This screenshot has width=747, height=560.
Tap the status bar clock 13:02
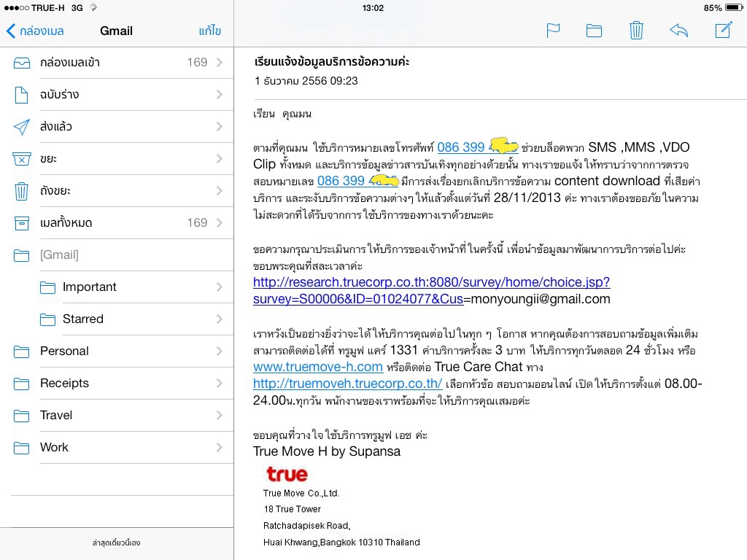tap(373, 7)
